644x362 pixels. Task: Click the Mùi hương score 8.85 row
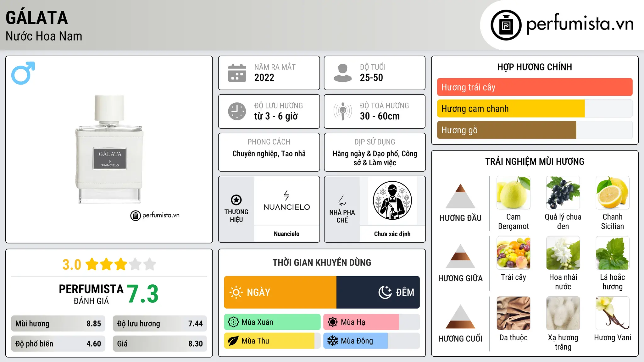click(58, 324)
